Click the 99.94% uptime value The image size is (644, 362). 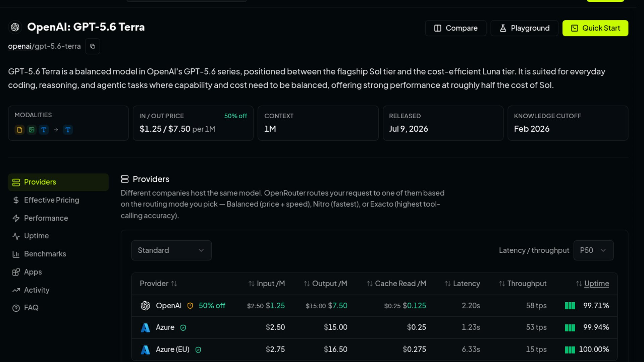pyautogui.click(x=596, y=327)
